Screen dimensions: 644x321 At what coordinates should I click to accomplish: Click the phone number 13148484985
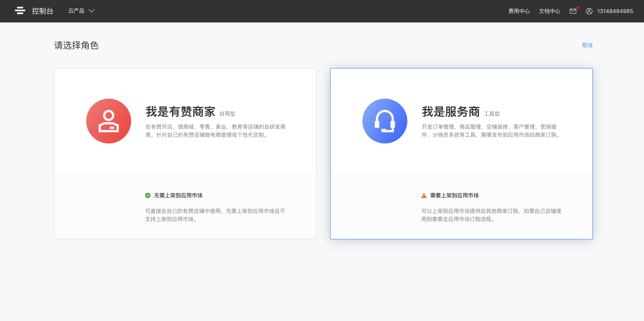[615, 11]
